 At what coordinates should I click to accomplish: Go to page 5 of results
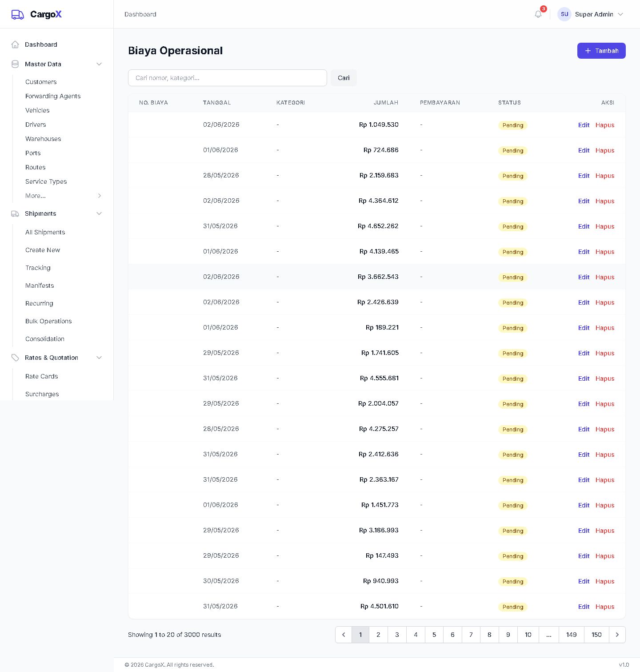tap(434, 635)
